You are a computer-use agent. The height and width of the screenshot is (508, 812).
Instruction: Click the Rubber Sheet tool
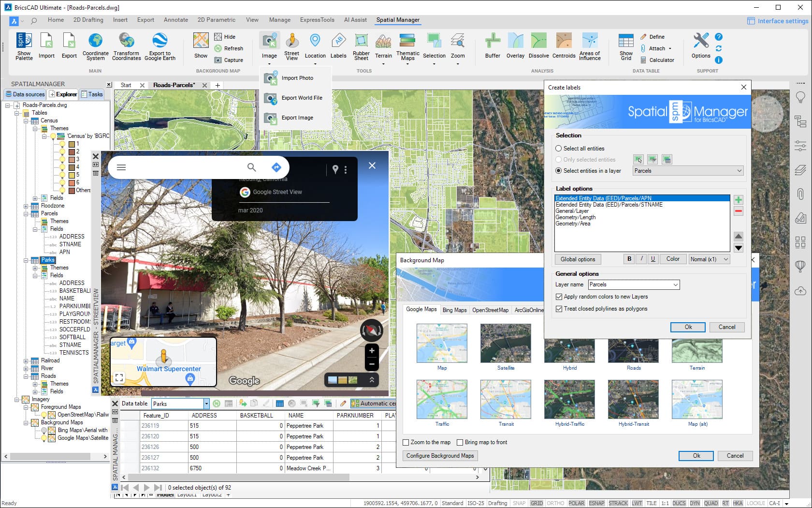click(361, 46)
